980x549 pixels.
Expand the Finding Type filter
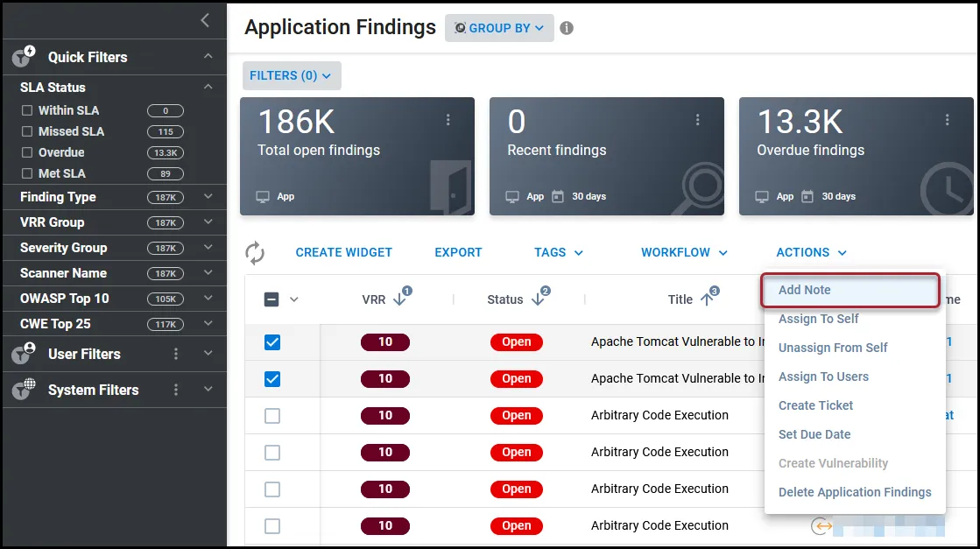pos(208,197)
